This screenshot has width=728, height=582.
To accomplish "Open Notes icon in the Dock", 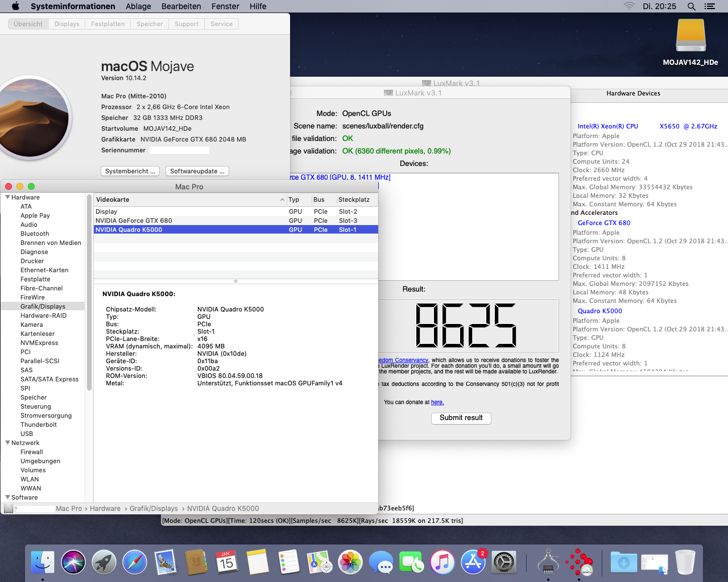I will point(258,563).
